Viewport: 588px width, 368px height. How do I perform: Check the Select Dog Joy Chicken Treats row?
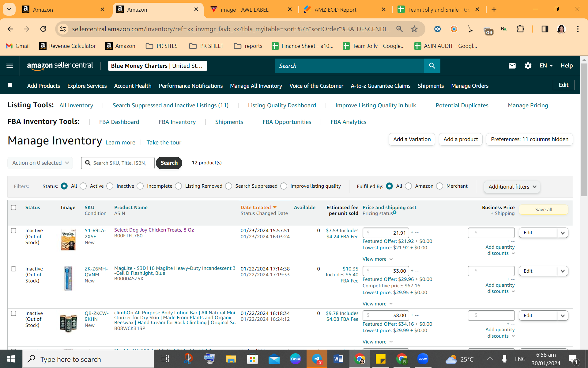click(x=13, y=231)
